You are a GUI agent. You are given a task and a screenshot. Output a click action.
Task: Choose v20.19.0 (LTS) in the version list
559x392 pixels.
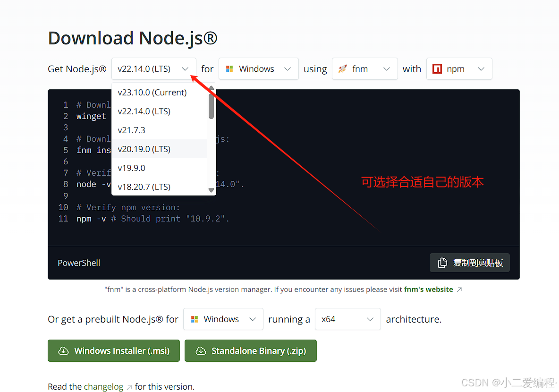point(160,149)
